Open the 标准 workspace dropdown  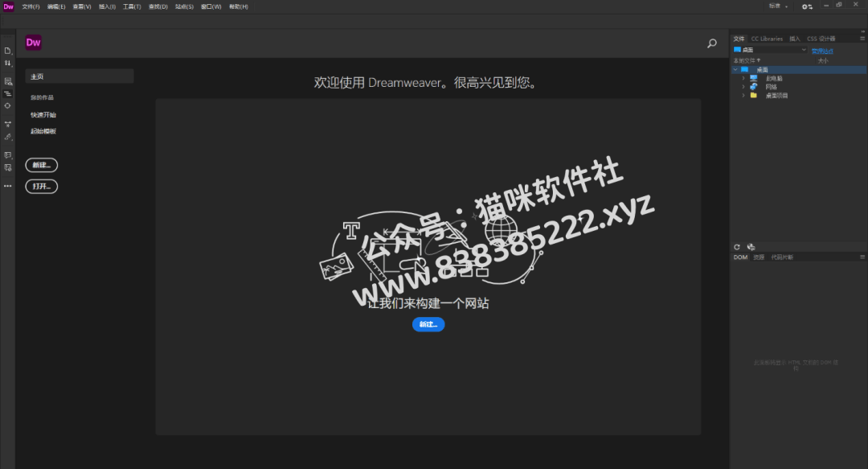(778, 6)
